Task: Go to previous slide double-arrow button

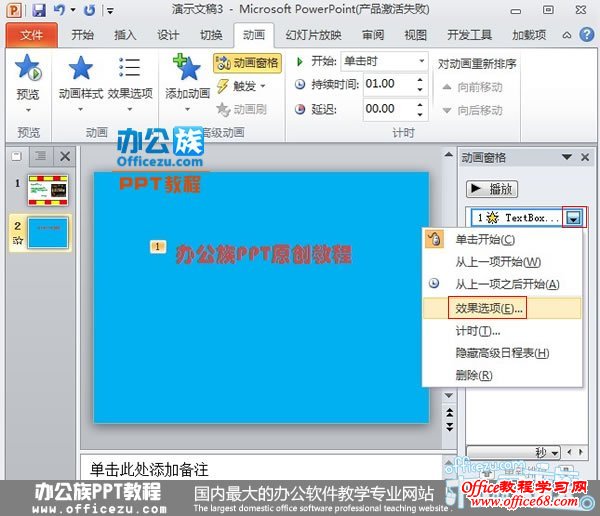Action: pyautogui.click(x=450, y=413)
